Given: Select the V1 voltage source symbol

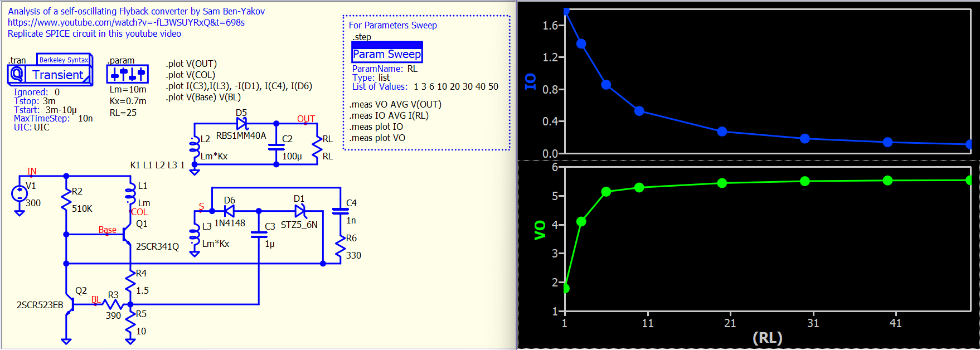Looking at the screenshot, I should (x=20, y=193).
